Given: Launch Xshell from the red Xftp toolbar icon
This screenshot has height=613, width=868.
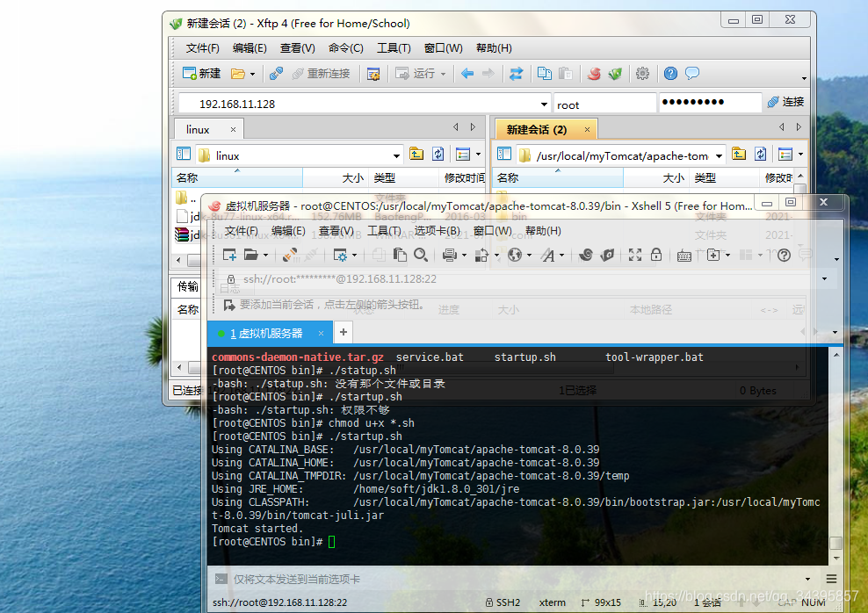Looking at the screenshot, I should point(594,74).
